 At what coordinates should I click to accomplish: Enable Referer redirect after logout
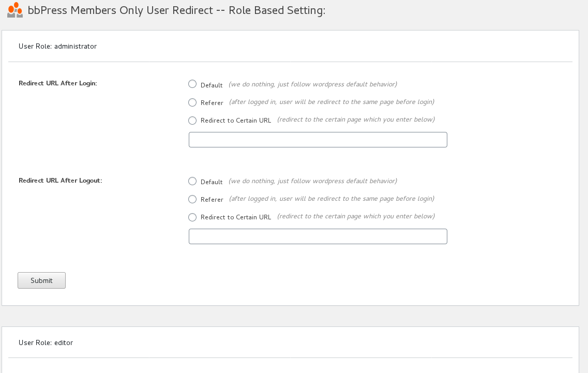[x=192, y=199]
